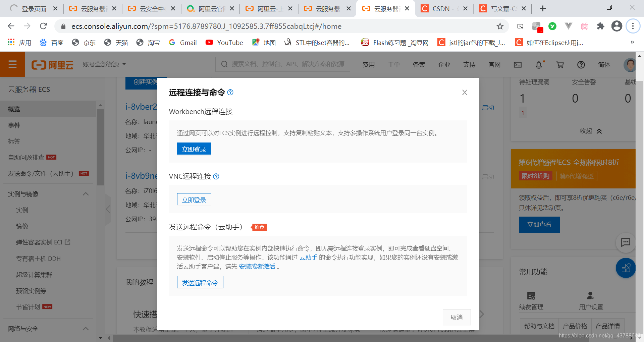Screen dimensions: 644x342
Task: Click the 限时8折购 promo tag
Action: click(x=535, y=176)
